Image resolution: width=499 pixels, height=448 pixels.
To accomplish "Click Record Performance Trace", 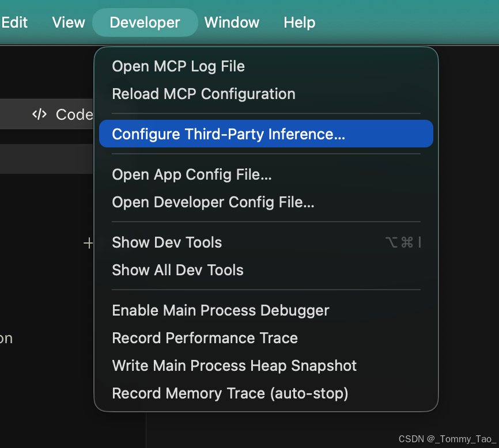I will 266,338.
